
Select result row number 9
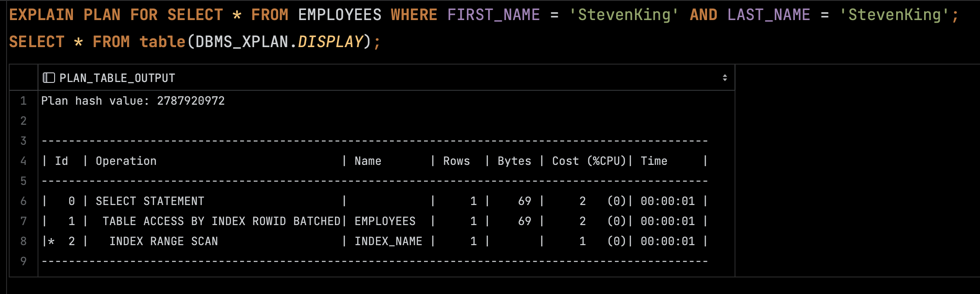(24, 261)
